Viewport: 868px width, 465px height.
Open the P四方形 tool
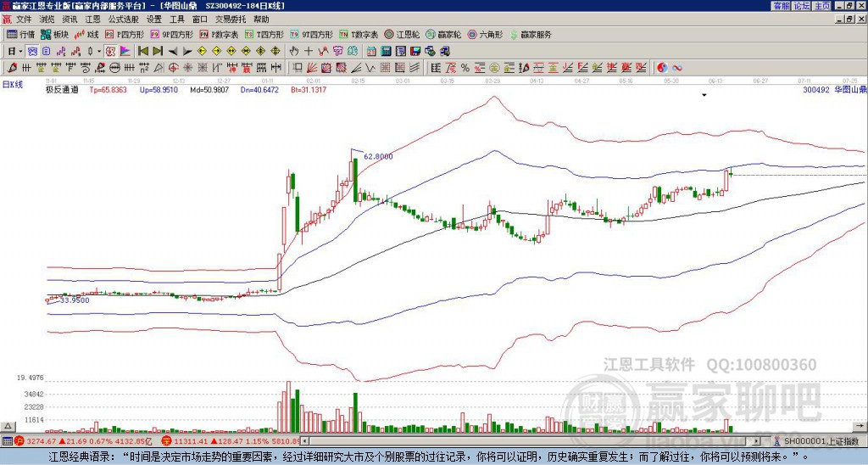125,34
